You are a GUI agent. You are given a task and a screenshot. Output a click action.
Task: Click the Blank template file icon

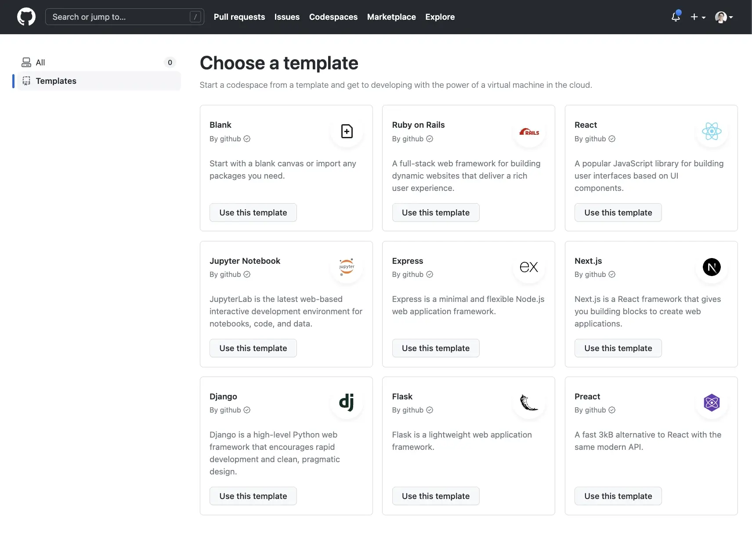(x=347, y=131)
